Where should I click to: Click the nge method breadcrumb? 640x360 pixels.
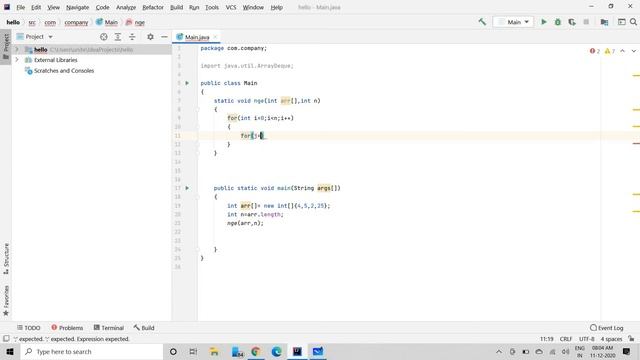(x=136, y=22)
